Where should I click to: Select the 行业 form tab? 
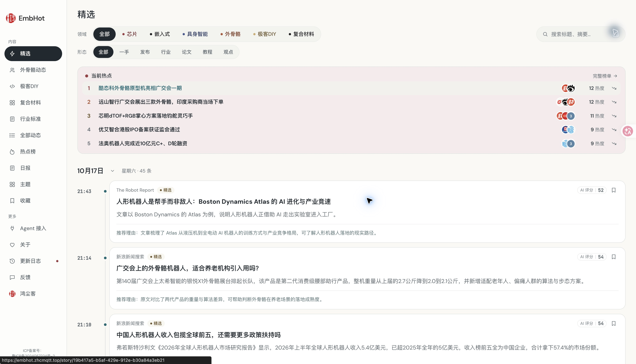point(166,52)
